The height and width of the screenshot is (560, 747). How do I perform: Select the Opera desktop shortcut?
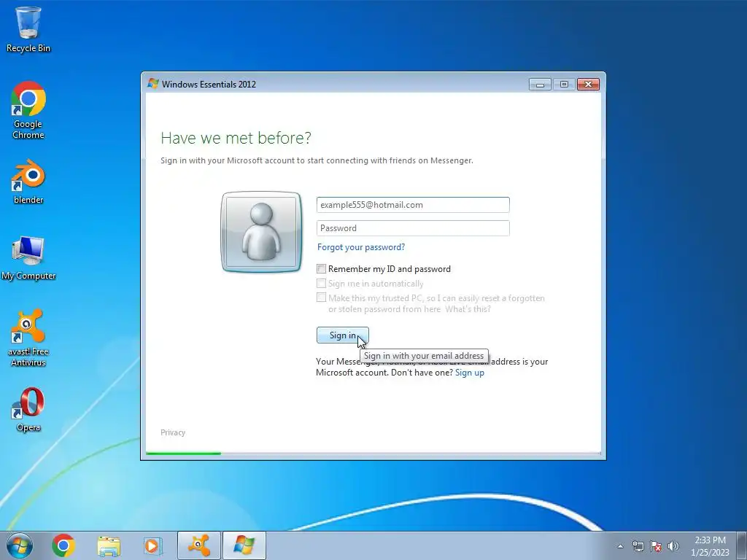tap(28, 409)
